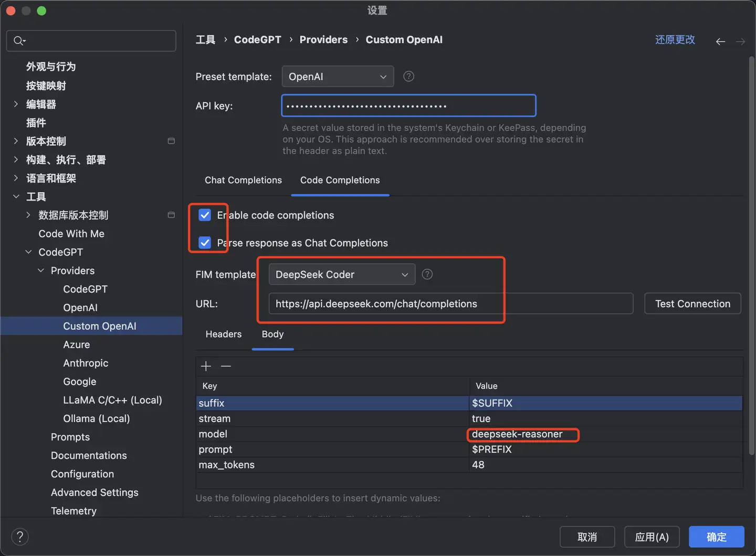Viewport: 756px width, 556px height.
Task: Toggle Enable code completions checkbox
Action: (205, 215)
